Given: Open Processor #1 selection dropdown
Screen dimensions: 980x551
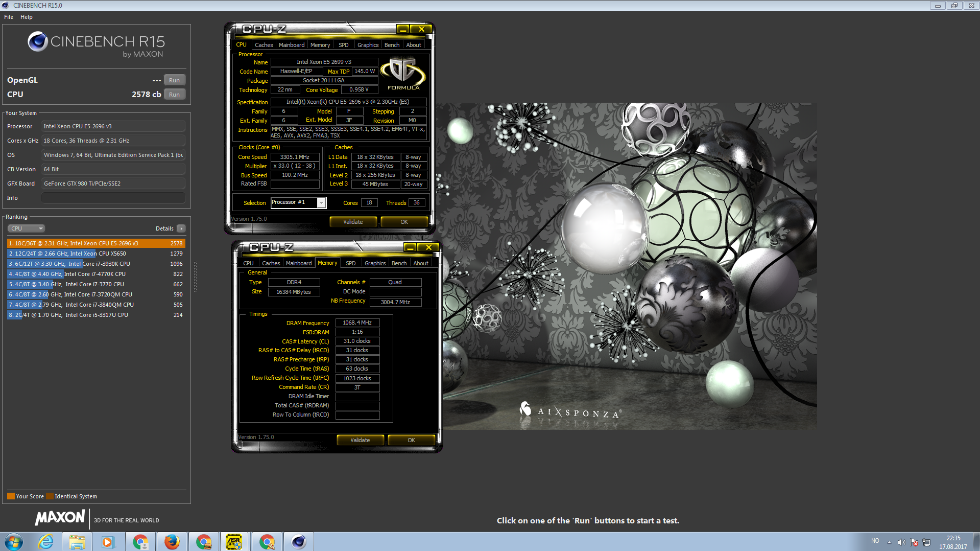Looking at the screenshot, I should [298, 203].
